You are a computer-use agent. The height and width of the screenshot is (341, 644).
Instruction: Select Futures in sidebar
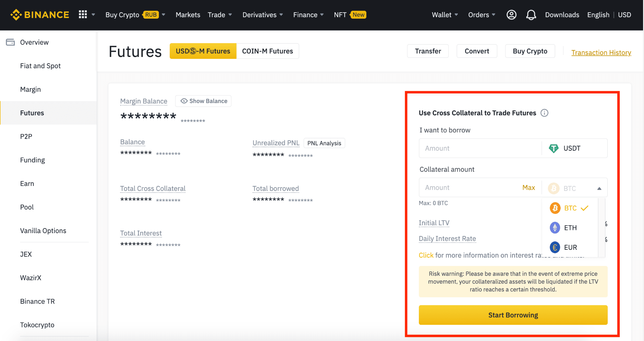tap(48, 113)
